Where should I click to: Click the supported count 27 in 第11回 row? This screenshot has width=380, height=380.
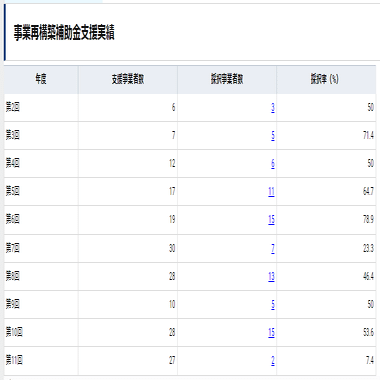172,360
